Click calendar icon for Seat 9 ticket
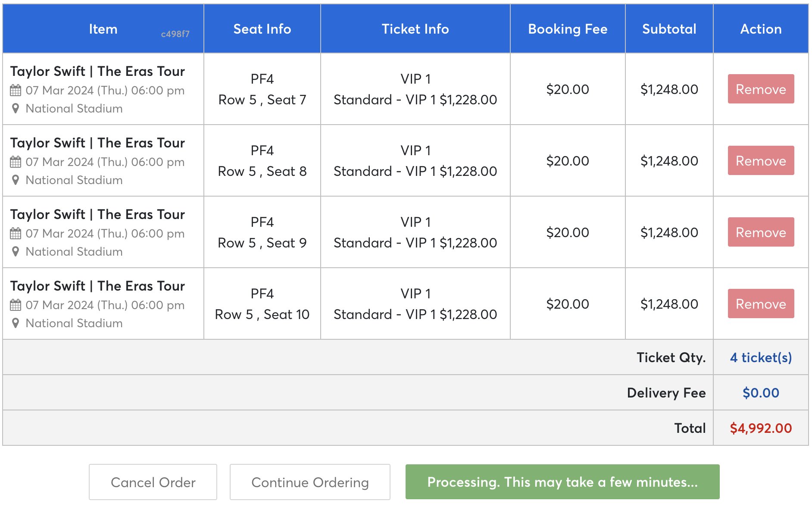 16,234
